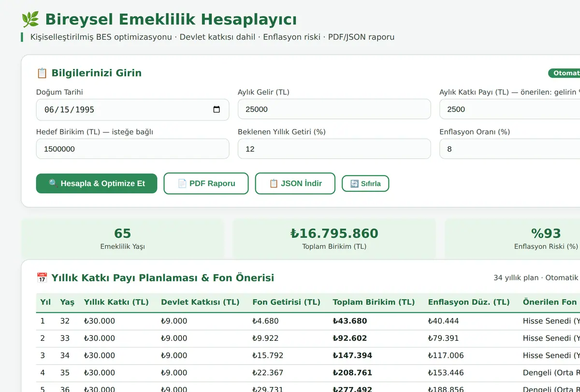Click the Bireysel Emeklilik Hesaplayıcı heading
This screenshot has width=580, height=392.
(171, 20)
